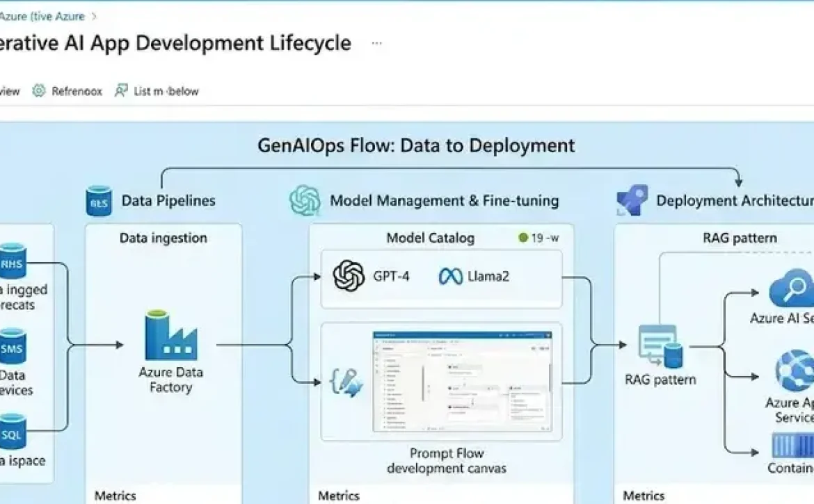This screenshot has width=814, height=504.
Task: Click the Azure AI Search cloud icon
Action: tap(792, 288)
